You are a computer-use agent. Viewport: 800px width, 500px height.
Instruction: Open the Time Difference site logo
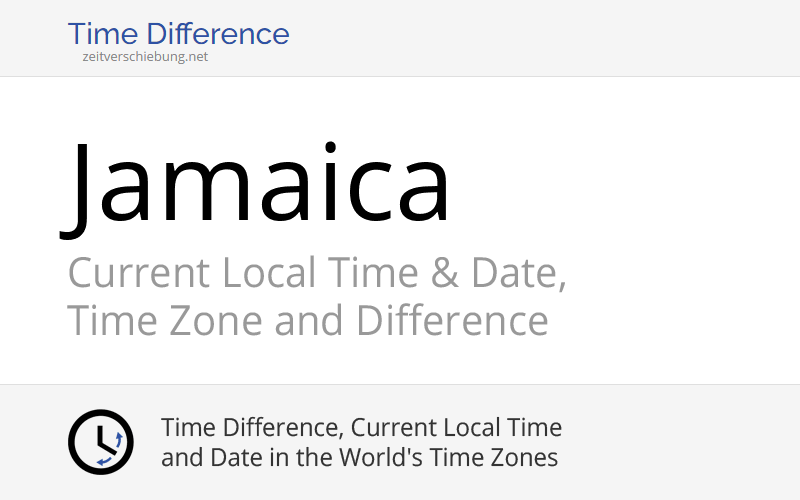pyautogui.click(x=178, y=34)
